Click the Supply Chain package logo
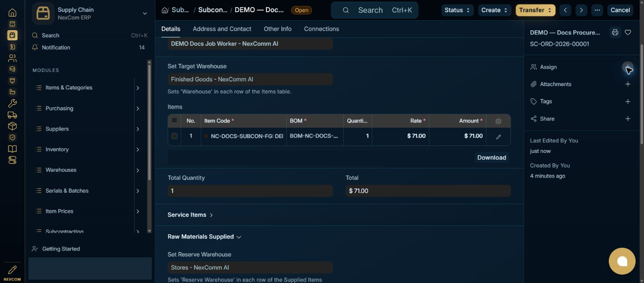 point(43,13)
